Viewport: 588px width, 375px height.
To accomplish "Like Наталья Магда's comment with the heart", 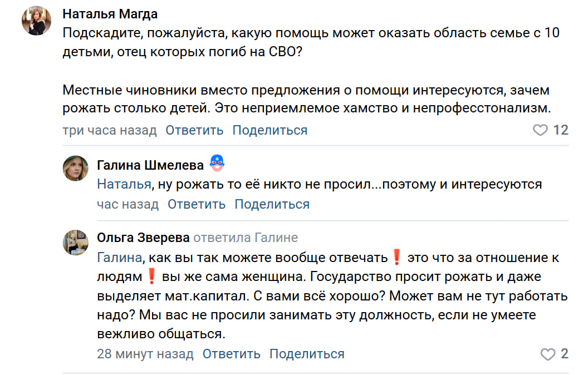I will (x=541, y=130).
